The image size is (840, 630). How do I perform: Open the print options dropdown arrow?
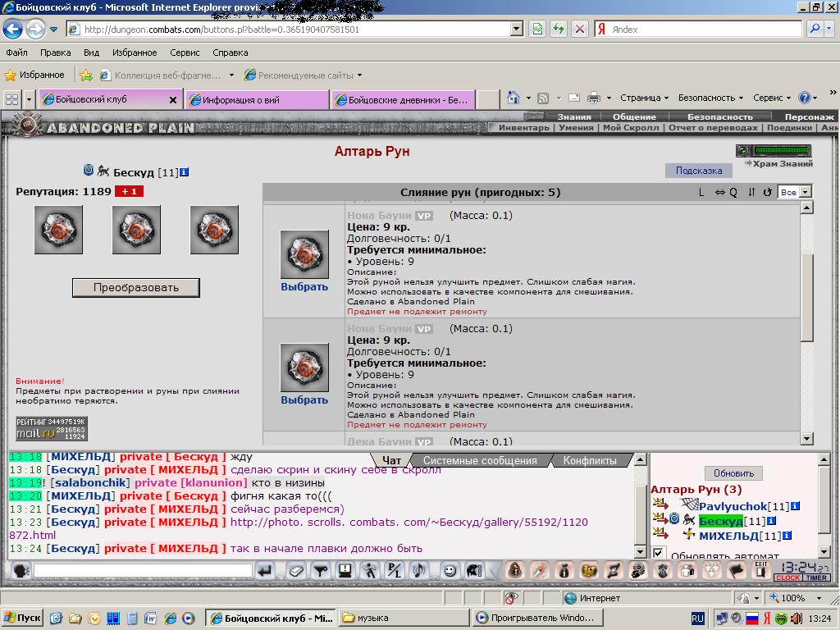click(609, 98)
